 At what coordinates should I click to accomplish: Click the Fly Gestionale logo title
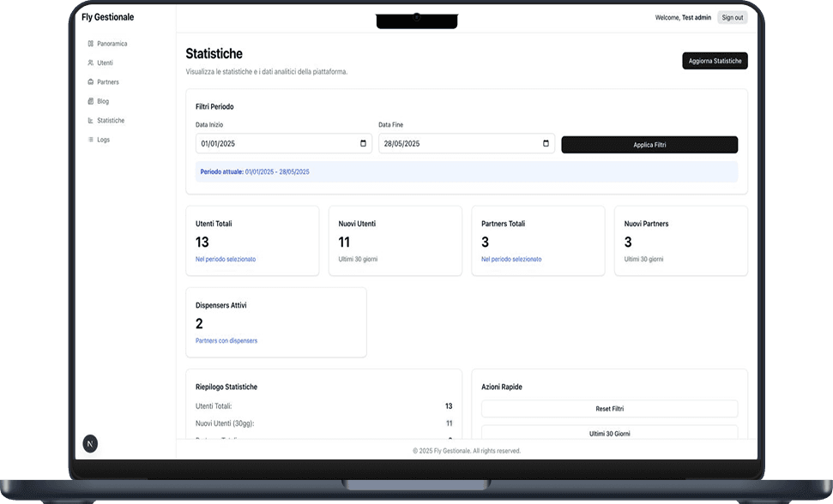107,17
